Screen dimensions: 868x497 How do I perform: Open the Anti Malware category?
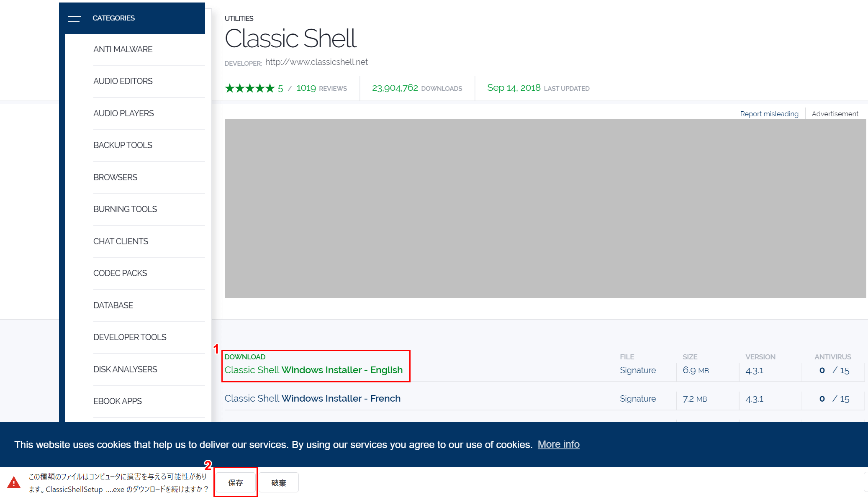[123, 49]
